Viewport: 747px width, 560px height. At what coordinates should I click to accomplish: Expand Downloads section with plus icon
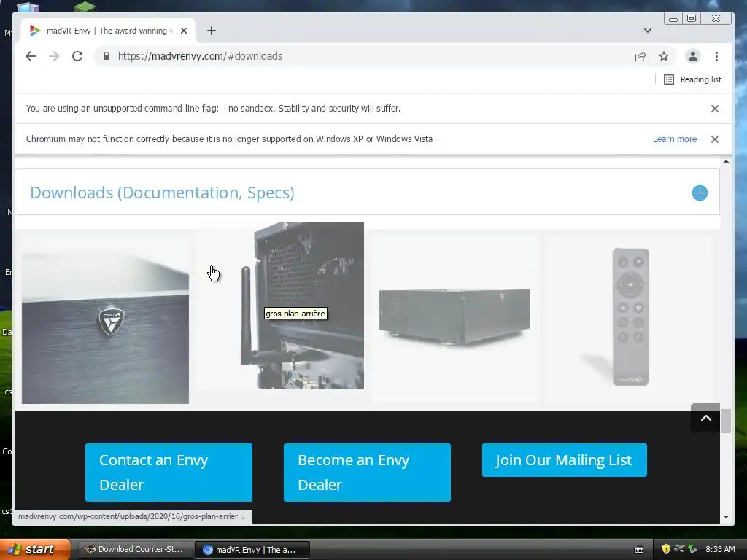[700, 192]
